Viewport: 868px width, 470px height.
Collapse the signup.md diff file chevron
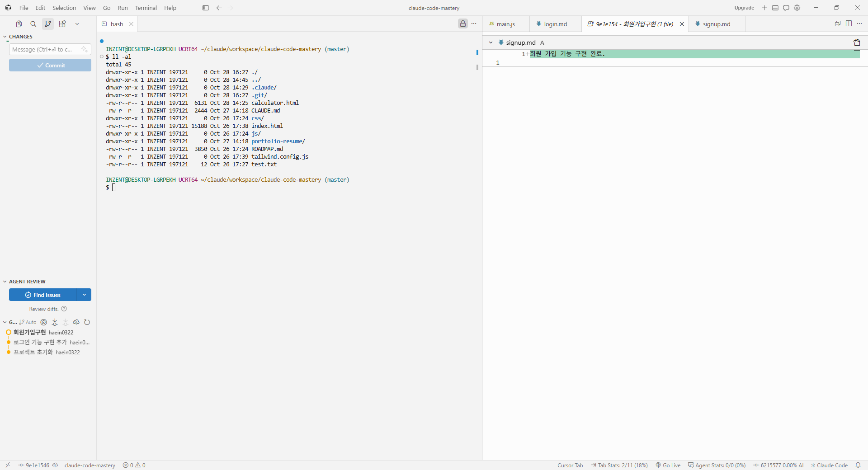pos(491,42)
